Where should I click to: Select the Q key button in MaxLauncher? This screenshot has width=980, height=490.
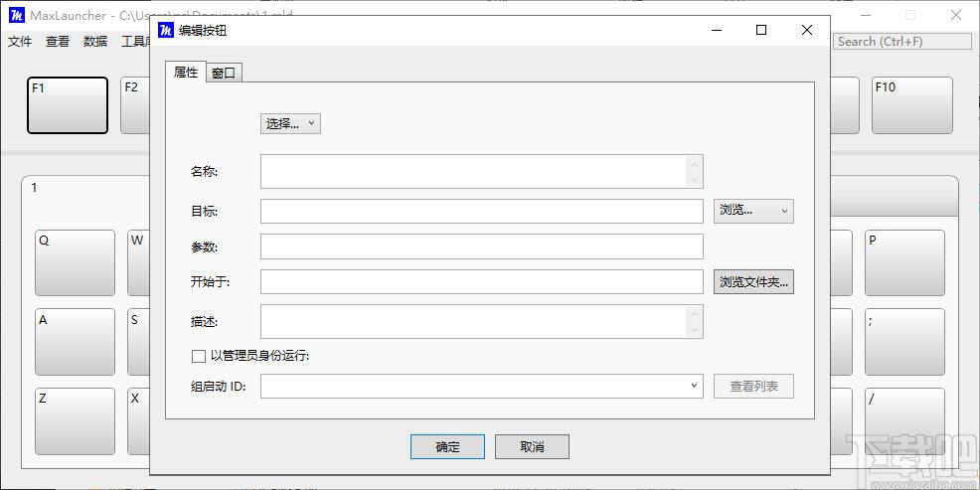click(75, 262)
